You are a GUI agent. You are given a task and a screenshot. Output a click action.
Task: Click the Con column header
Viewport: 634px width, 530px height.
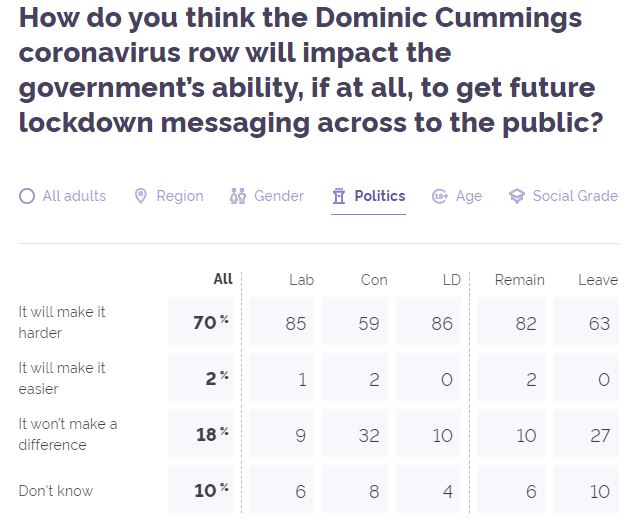(374, 280)
